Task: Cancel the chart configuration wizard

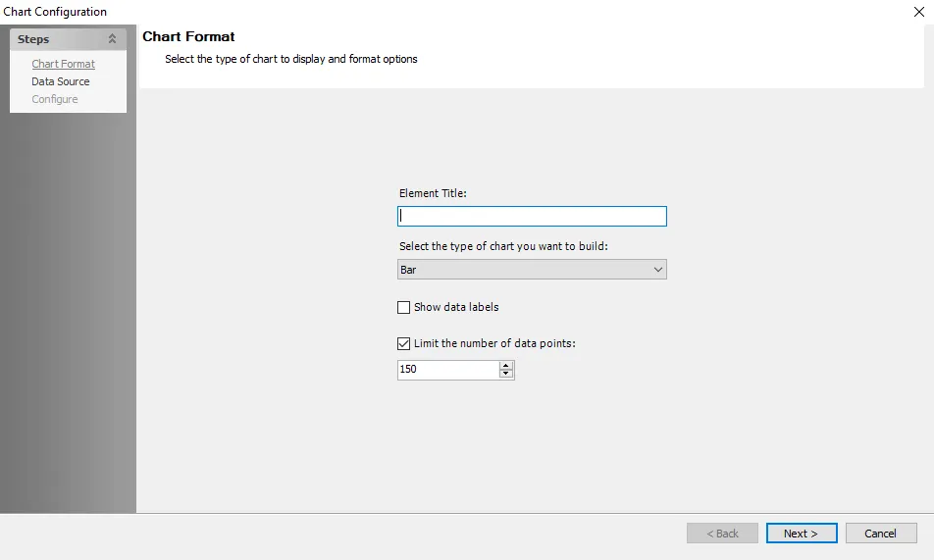Action: [880, 534]
